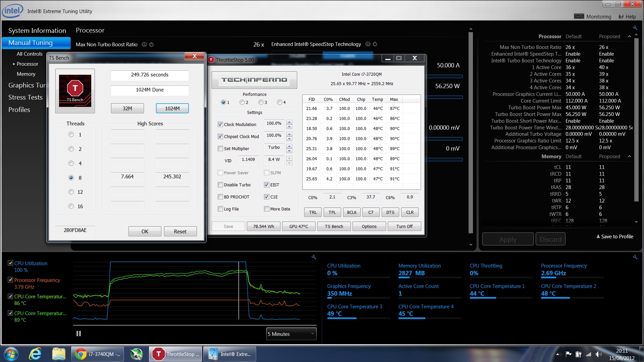Image resolution: width=644 pixels, height=362 pixels.
Task: Click Turn Off in ThrottleStop
Action: (x=404, y=226)
